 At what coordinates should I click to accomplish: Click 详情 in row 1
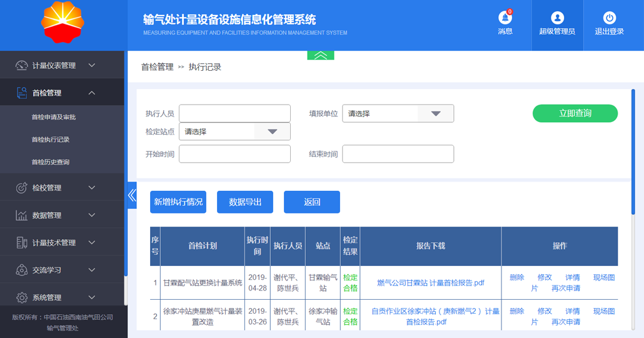click(573, 277)
